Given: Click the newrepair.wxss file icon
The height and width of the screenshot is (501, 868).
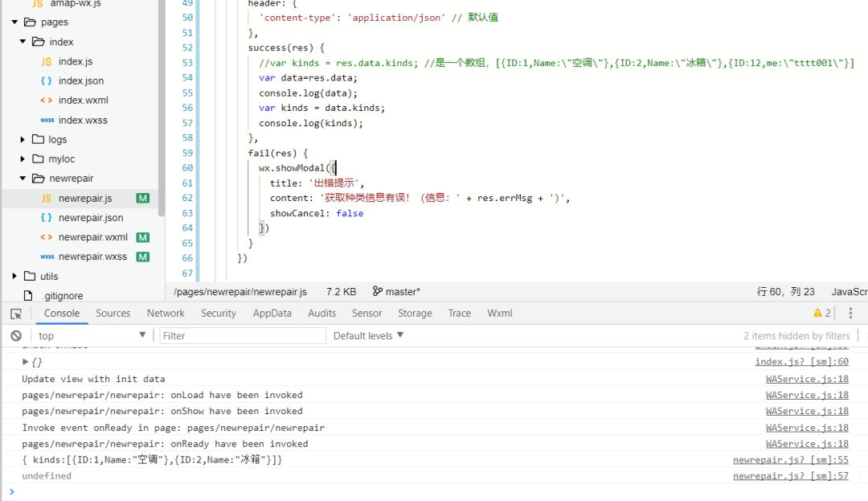Looking at the screenshot, I should point(47,257).
